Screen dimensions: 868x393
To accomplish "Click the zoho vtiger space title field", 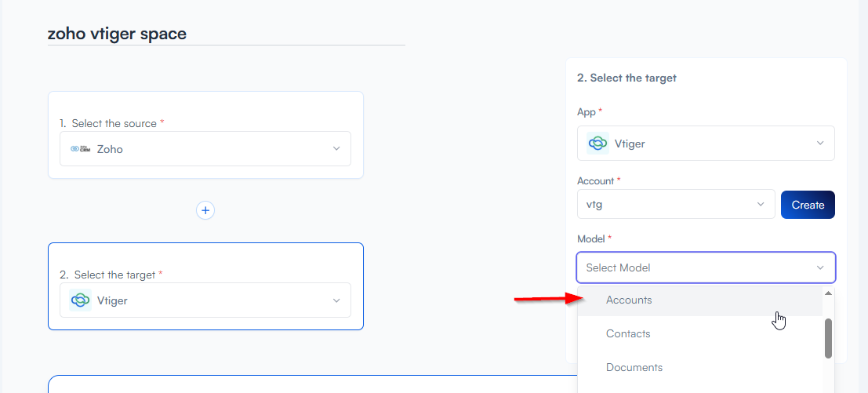I will point(226,34).
